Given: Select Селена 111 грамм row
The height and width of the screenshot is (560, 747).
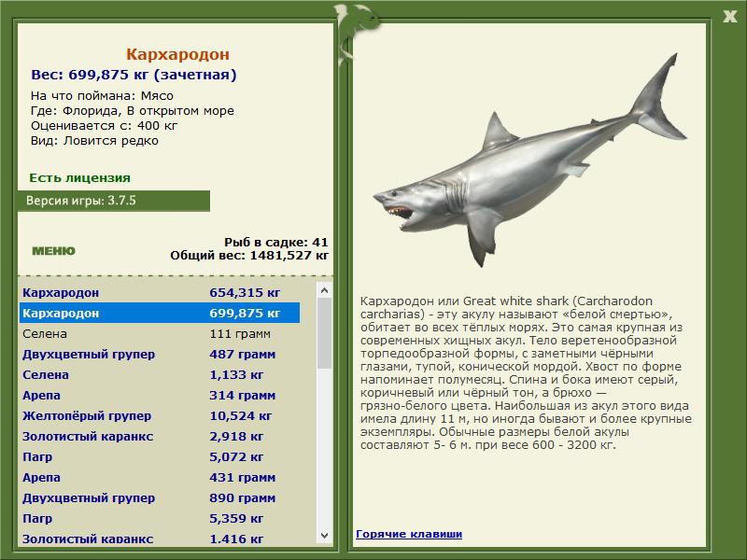Looking at the screenshot, I should (160, 333).
